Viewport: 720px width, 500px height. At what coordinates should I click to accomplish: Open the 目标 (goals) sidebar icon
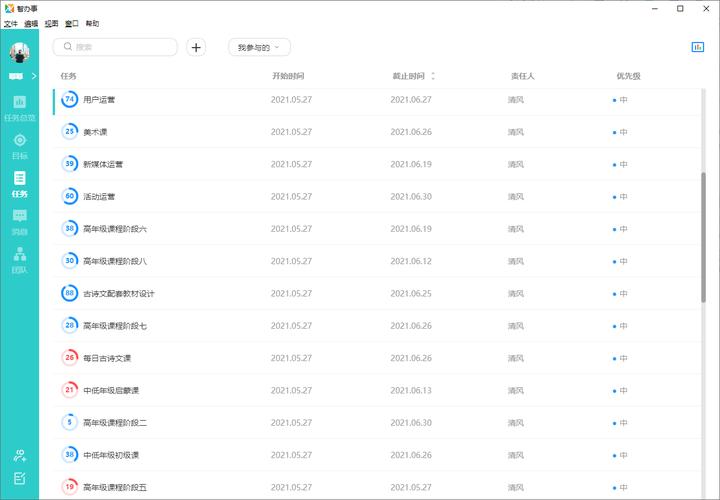point(20,145)
